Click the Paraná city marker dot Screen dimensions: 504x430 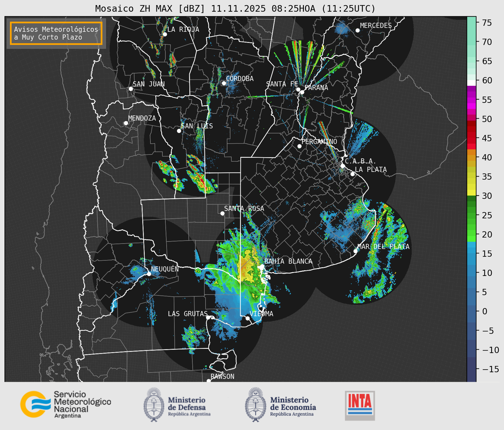[302, 92]
